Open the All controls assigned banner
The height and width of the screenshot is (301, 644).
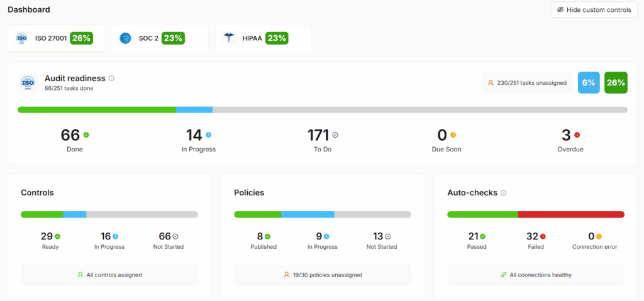[109, 275]
